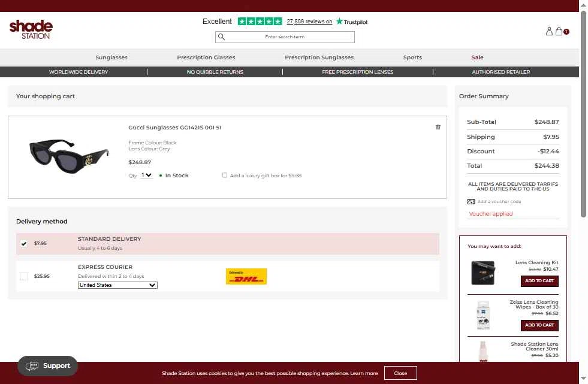Click Sub-Total $248.87 value

click(547, 122)
